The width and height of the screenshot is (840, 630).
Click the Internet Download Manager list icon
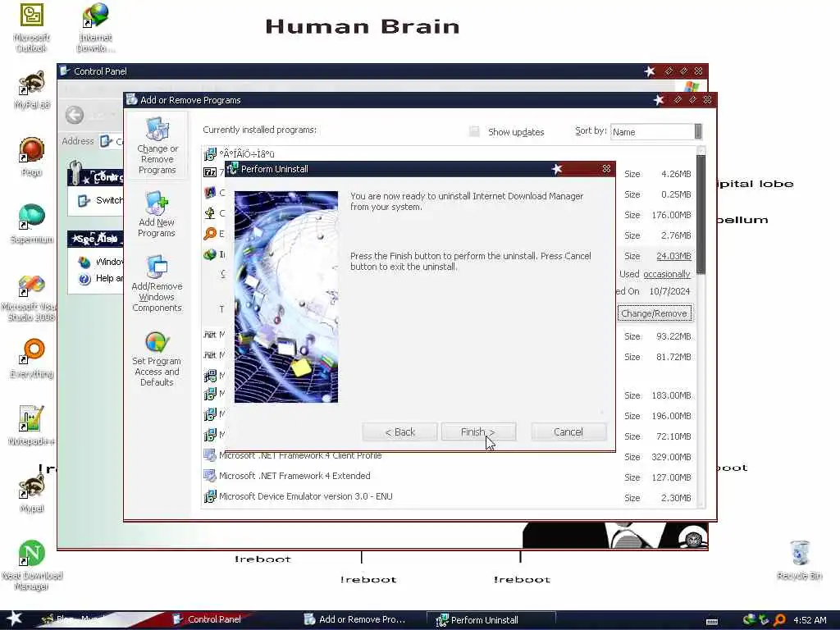point(210,254)
